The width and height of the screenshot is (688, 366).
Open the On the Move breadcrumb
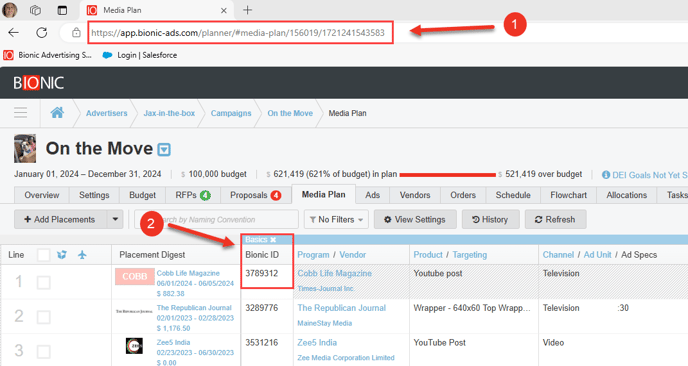point(290,113)
